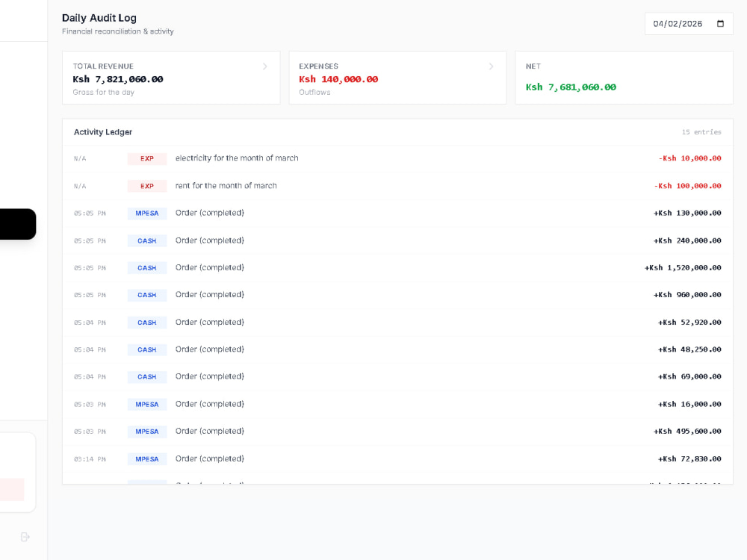The height and width of the screenshot is (560, 747).
Task: Expand the Total Revenue card chevron
Action: coord(265,66)
